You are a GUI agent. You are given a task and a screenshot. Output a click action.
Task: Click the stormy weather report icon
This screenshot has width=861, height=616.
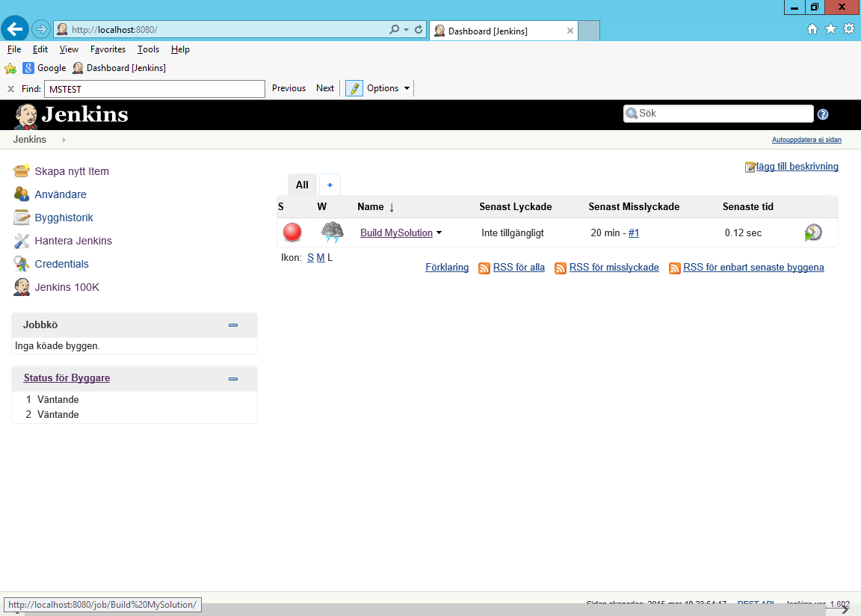click(x=332, y=232)
